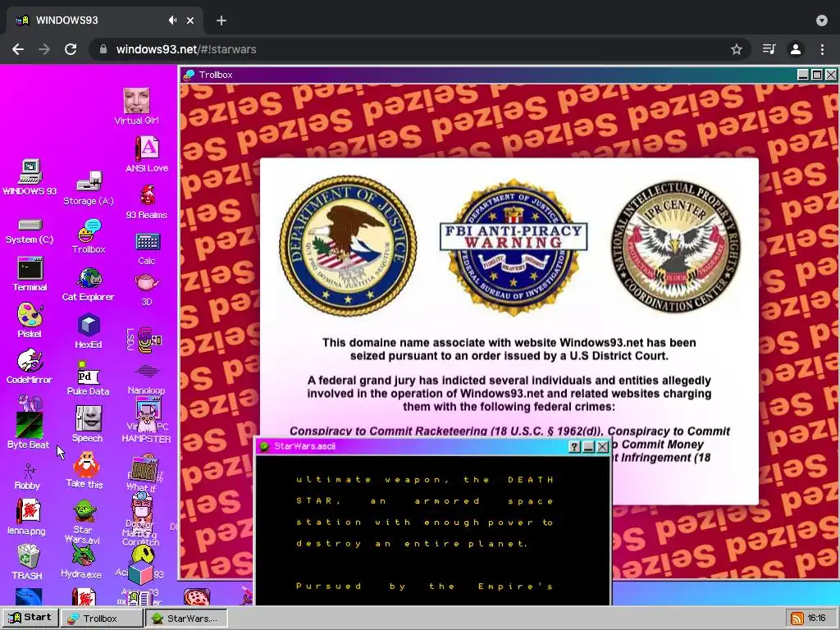This screenshot has height=630, width=840.
Task: Launch the LSDJ desktop icon
Action: click(x=144, y=340)
